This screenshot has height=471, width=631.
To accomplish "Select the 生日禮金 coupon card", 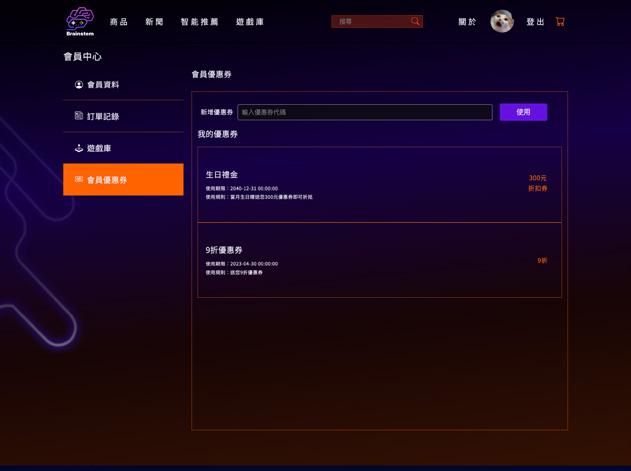I will (x=379, y=184).
